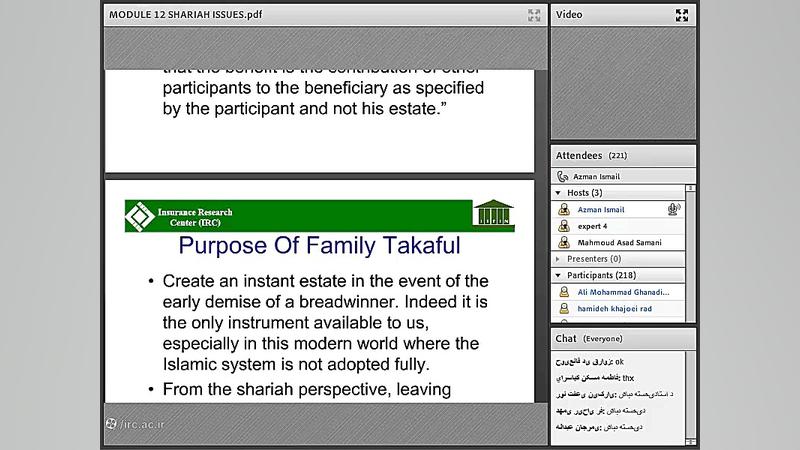Click the Chat pod scroll down arrow

(x=690, y=441)
